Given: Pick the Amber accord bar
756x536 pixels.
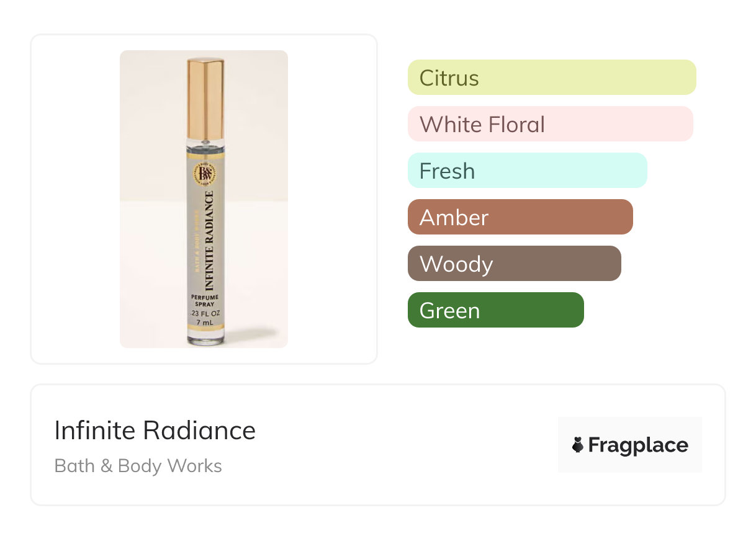Looking at the screenshot, I should 520,217.
